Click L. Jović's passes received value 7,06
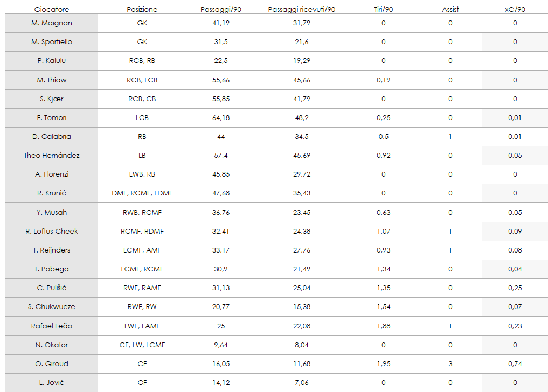Viewport: 548px width, 392px height. tap(302, 383)
